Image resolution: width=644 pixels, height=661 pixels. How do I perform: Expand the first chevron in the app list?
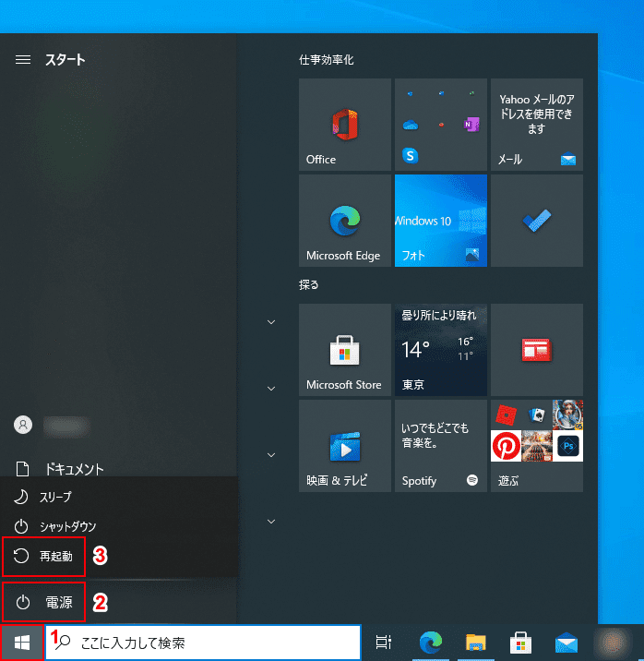[x=271, y=322]
